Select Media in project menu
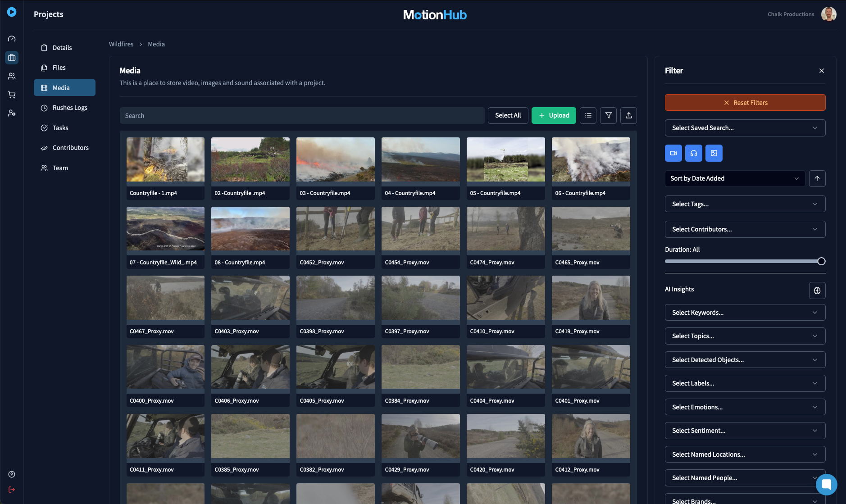This screenshot has width=846, height=504. pos(64,88)
